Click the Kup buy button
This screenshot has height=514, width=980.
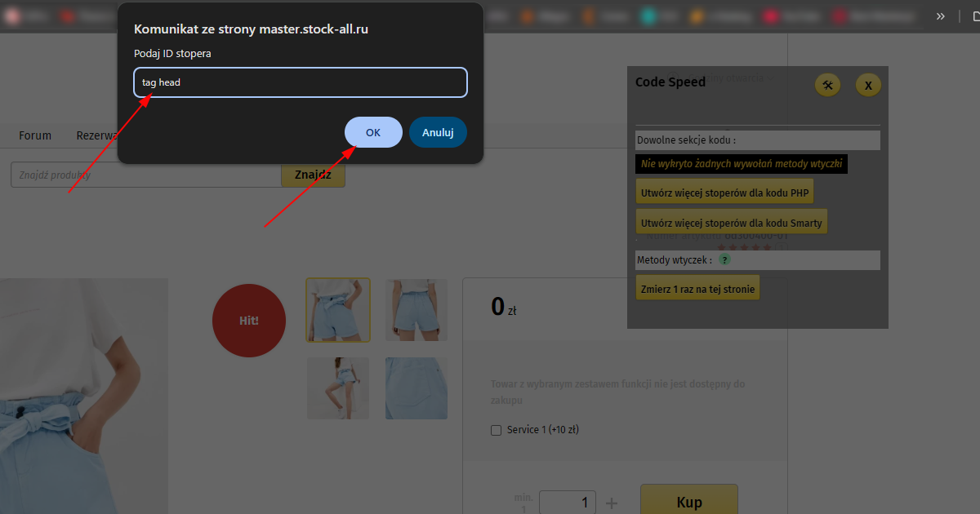click(689, 501)
